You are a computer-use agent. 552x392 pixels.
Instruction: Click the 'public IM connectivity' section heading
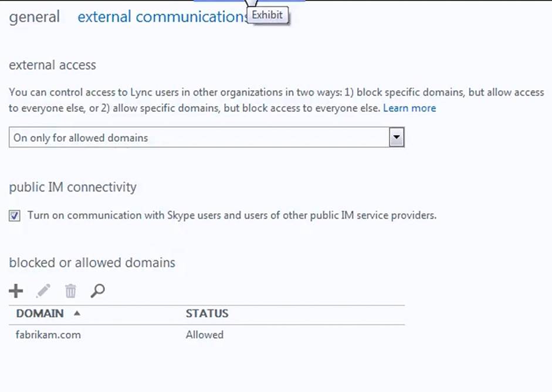pyautogui.click(x=73, y=188)
